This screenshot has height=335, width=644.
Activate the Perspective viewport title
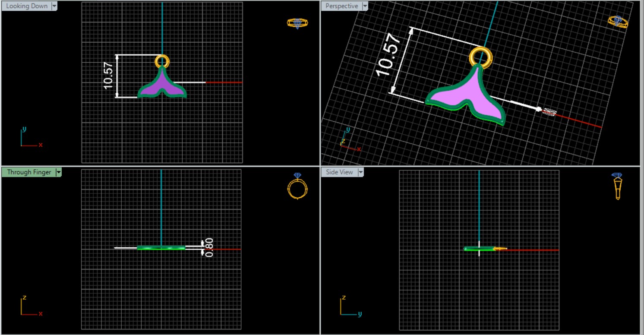click(341, 6)
